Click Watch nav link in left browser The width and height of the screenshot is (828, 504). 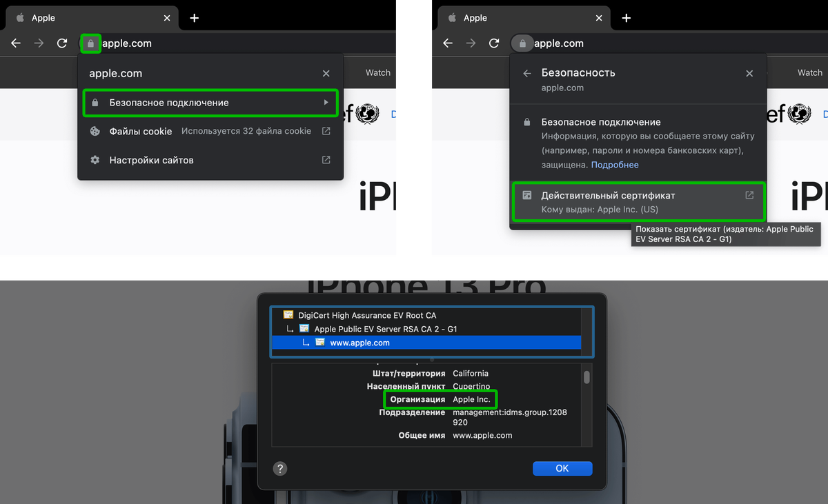tap(378, 72)
